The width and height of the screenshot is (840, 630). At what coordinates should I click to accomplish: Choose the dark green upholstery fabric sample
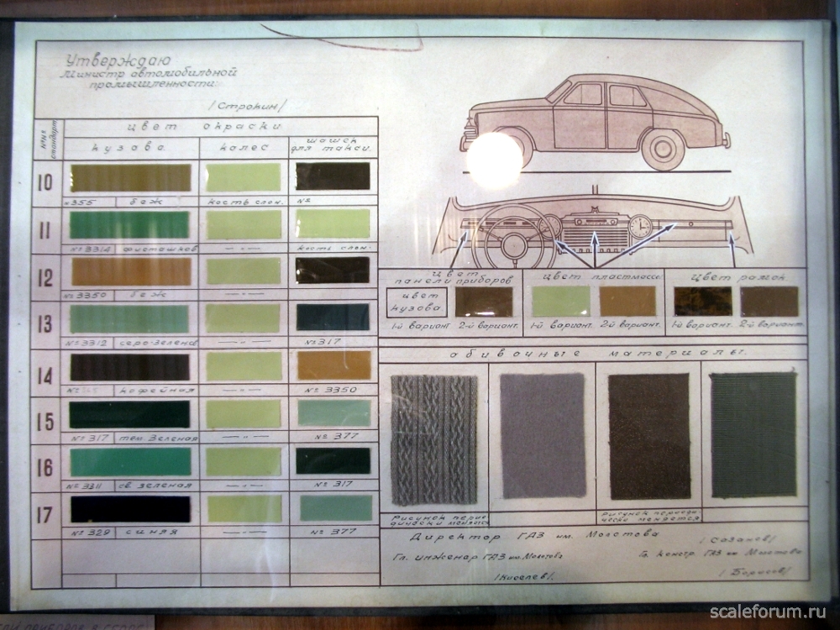[x=753, y=435]
